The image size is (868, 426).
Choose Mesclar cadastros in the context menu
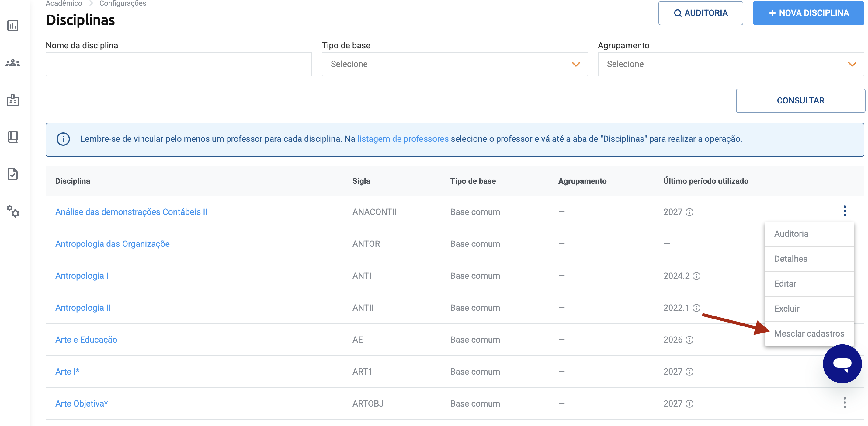click(x=809, y=334)
